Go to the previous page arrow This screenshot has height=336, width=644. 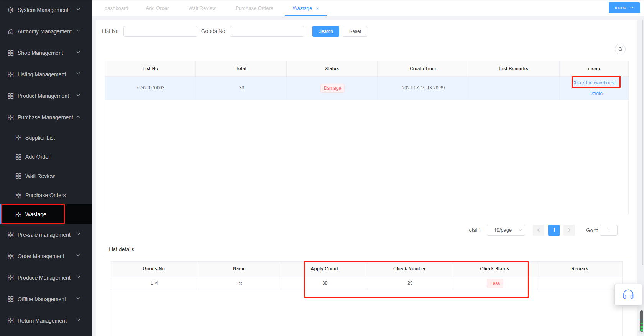(x=539, y=230)
